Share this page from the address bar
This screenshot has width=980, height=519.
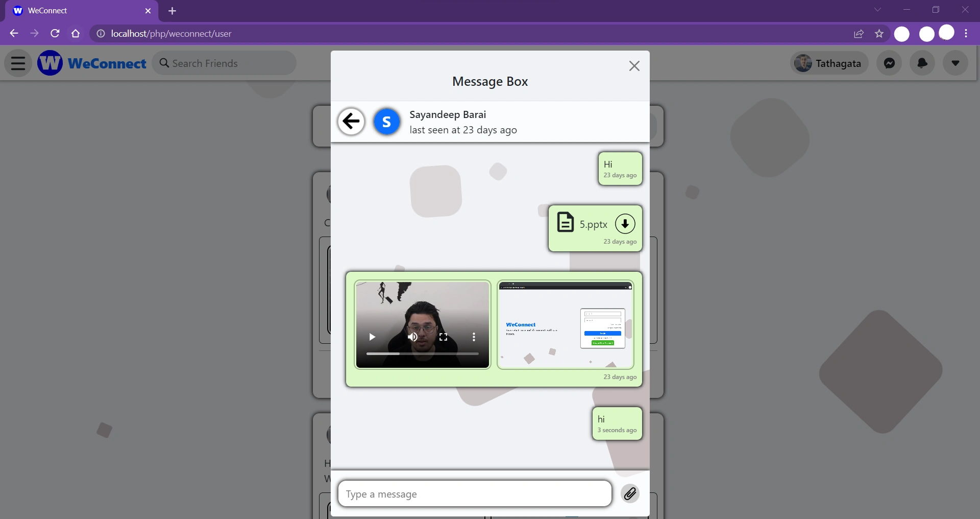click(859, 34)
